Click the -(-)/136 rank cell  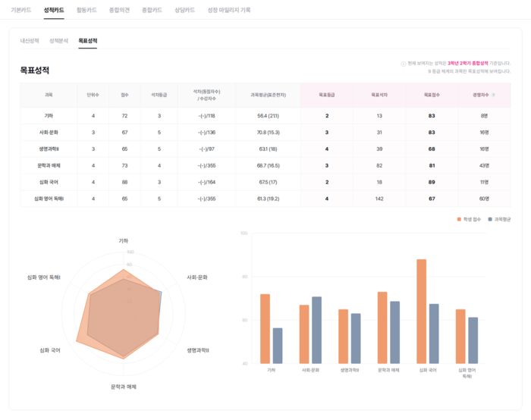206,133
